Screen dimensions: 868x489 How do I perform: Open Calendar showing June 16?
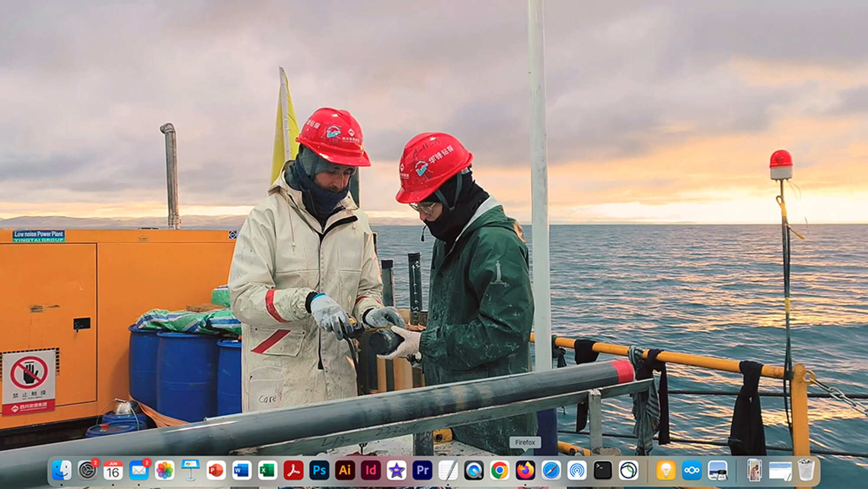pos(113,470)
